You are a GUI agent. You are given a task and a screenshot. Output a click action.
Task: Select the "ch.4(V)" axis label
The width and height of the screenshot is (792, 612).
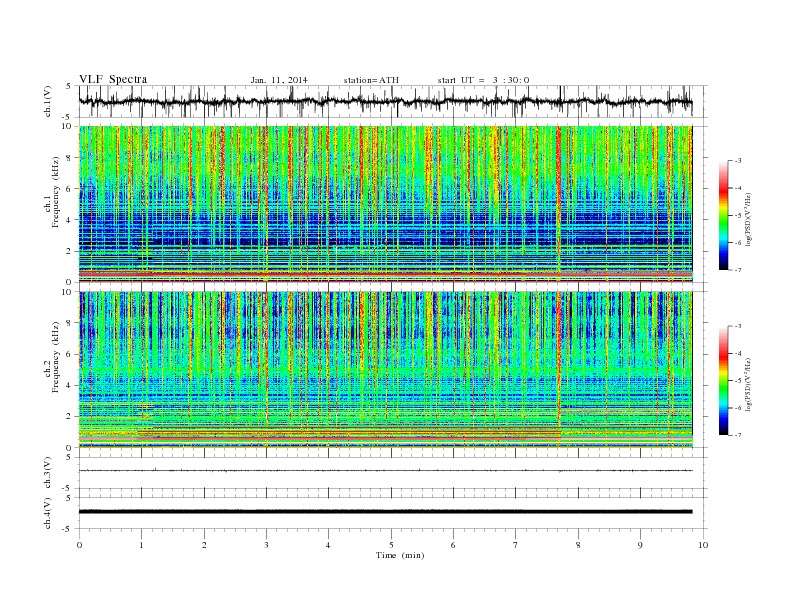(48, 513)
